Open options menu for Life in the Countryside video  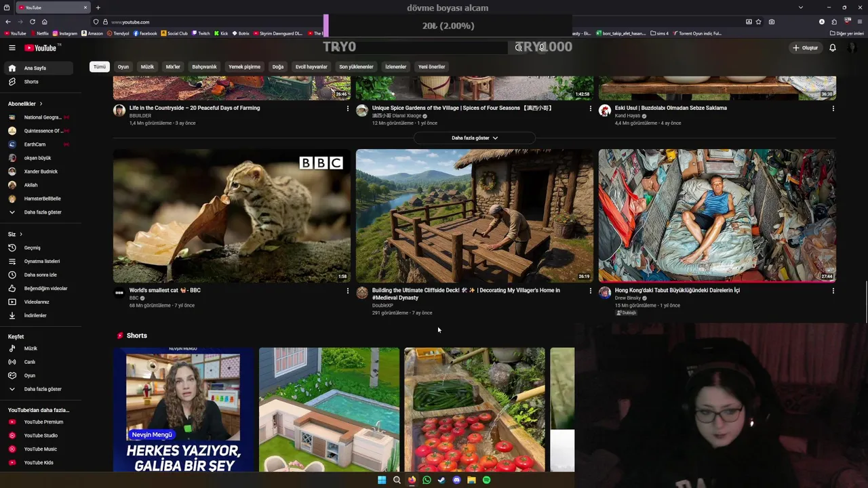pos(348,108)
